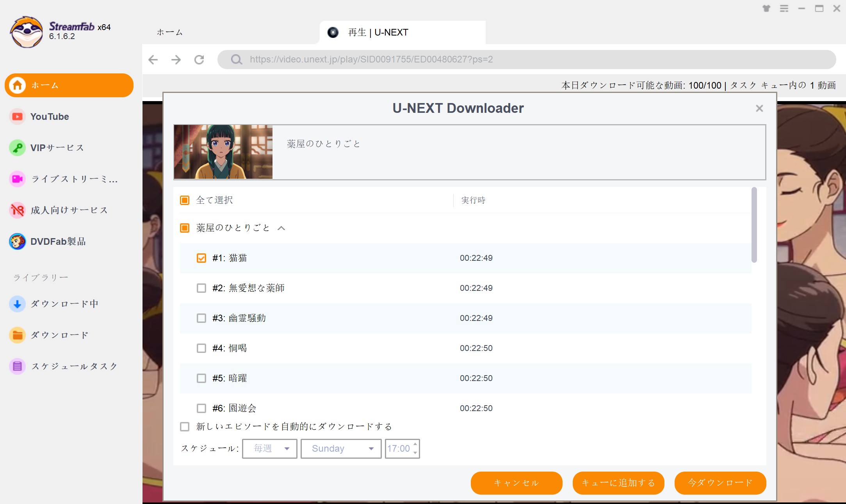Click duration 00:22:50 of episode #4

476,348
